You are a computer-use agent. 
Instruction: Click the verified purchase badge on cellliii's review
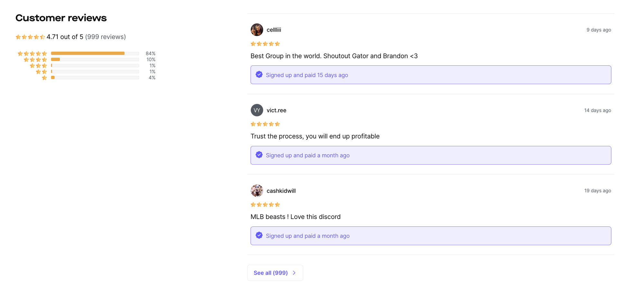(259, 74)
